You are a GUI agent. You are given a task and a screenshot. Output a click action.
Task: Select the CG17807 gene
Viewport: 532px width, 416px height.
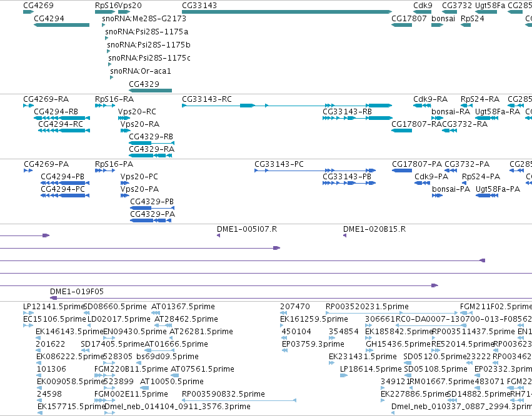(x=402, y=25)
